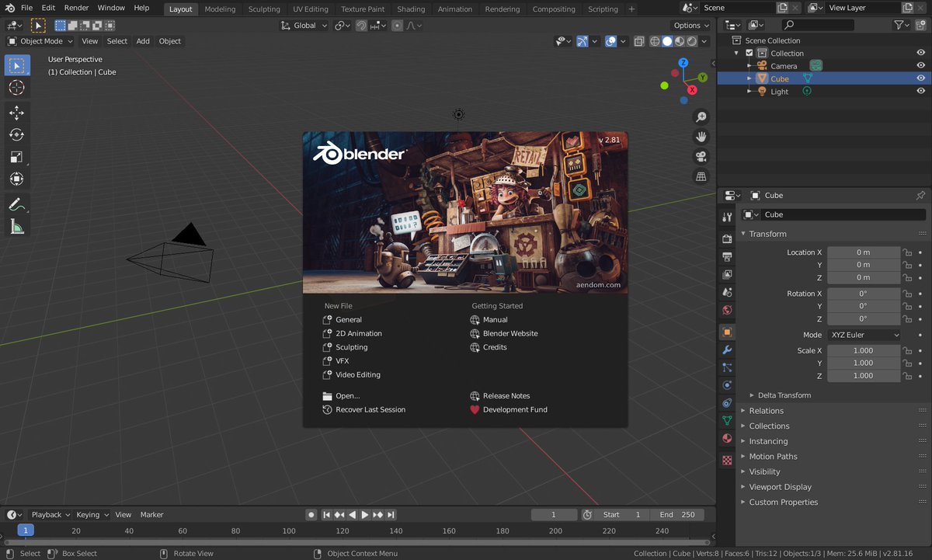Screen dimensions: 932x560
Task: Toggle camera view in viewport
Action: coord(701,156)
